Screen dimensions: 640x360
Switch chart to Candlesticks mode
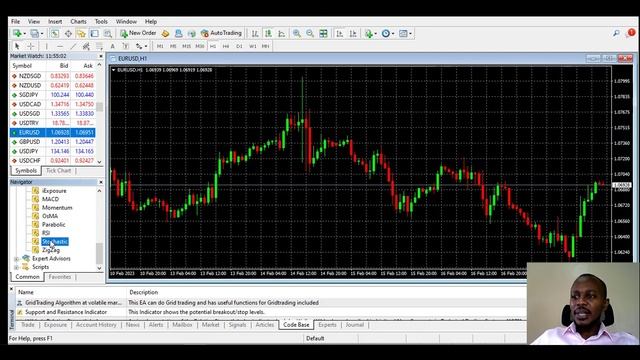[x=269, y=33]
